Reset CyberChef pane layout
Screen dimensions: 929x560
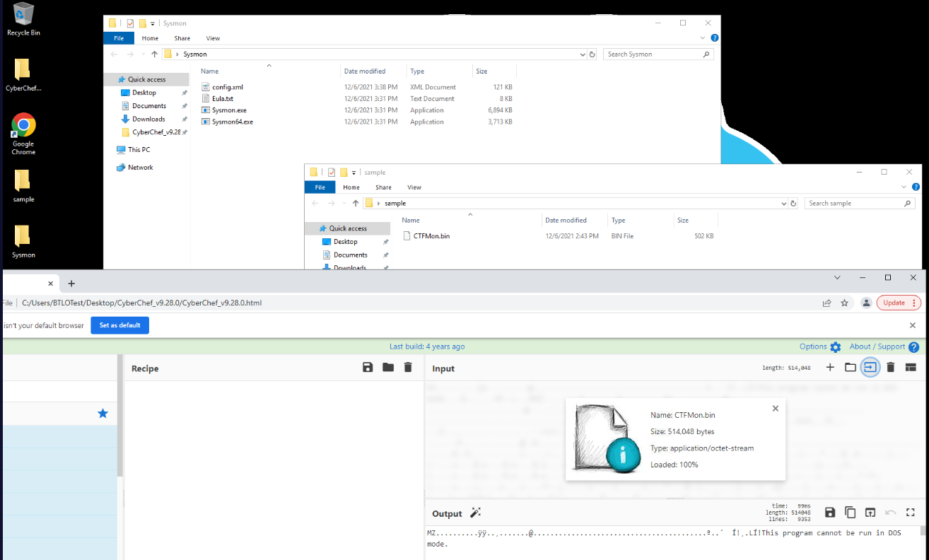coord(911,367)
